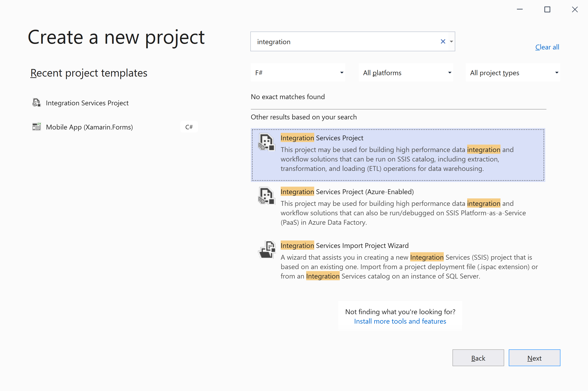Click the Clear all filters link

tap(547, 47)
